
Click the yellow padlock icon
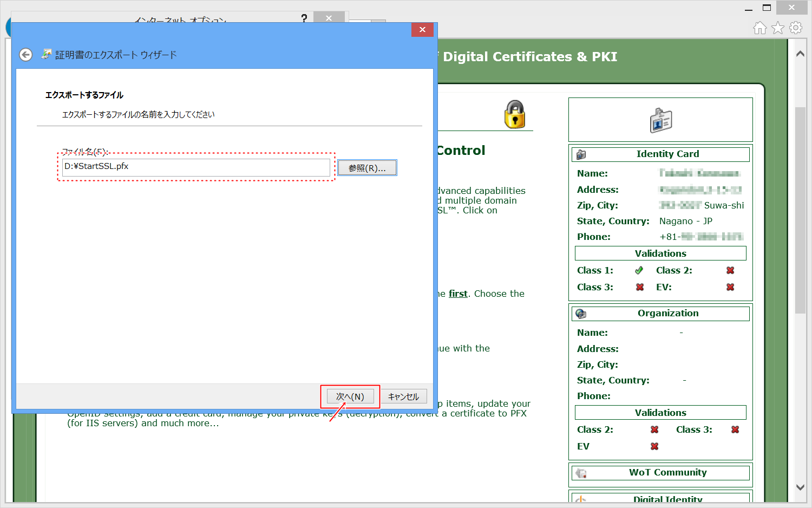click(514, 114)
